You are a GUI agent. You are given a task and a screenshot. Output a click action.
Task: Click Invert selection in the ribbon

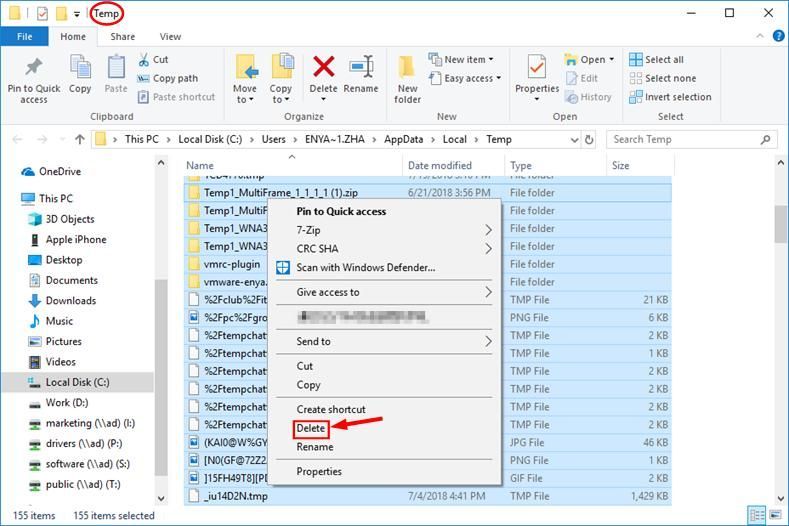tap(670, 97)
